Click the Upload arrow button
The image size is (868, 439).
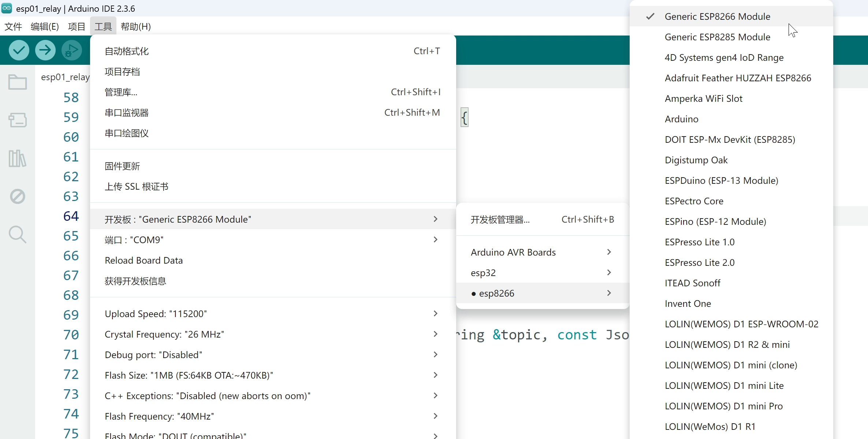[x=45, y=50]
